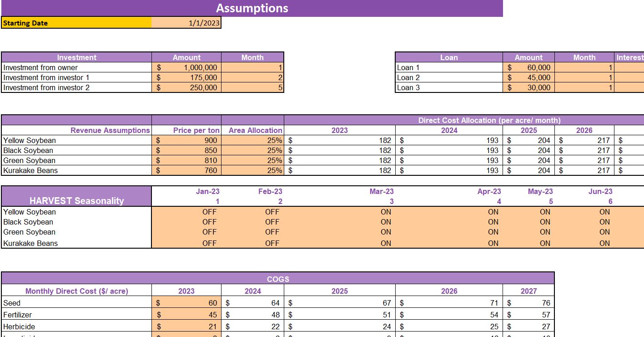This screenshot has height=337, width=644.
Task: Select Investment from investor 2 Month cell
Action: pos(252,87)
